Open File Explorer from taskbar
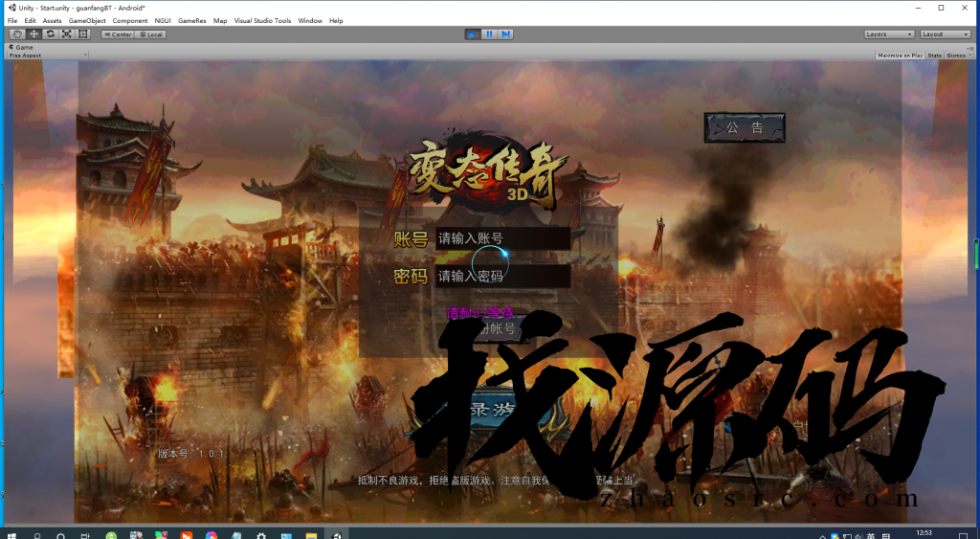 [311, 536]
